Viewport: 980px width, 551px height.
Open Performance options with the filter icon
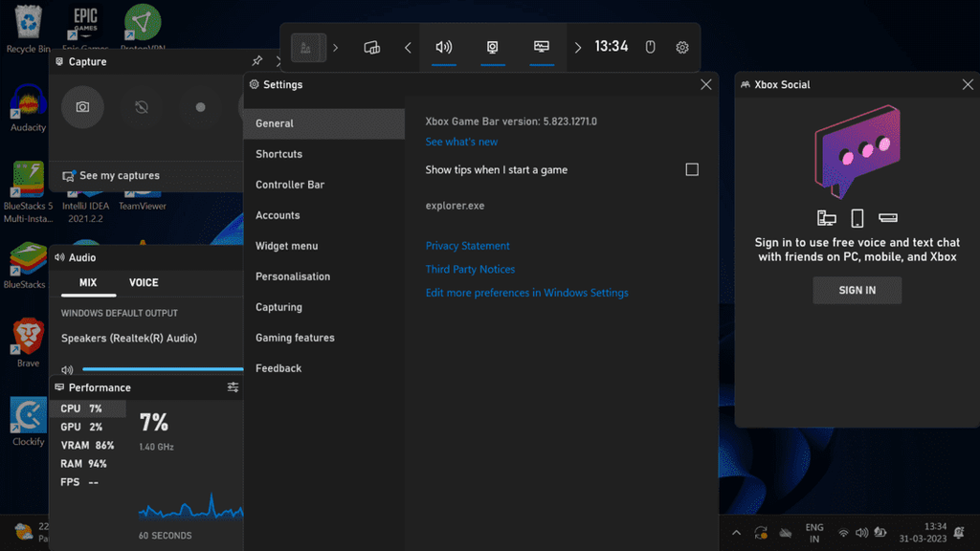click(x=232, y=386)
